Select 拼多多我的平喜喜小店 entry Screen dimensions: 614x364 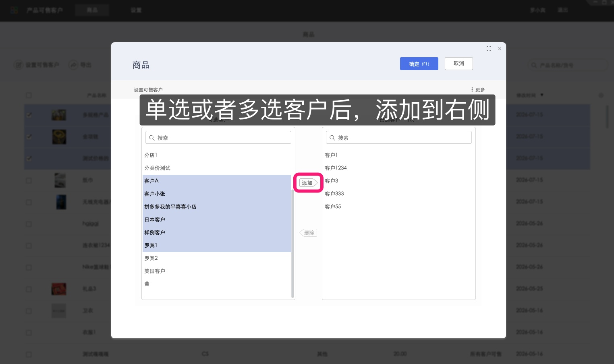[217, 207]
